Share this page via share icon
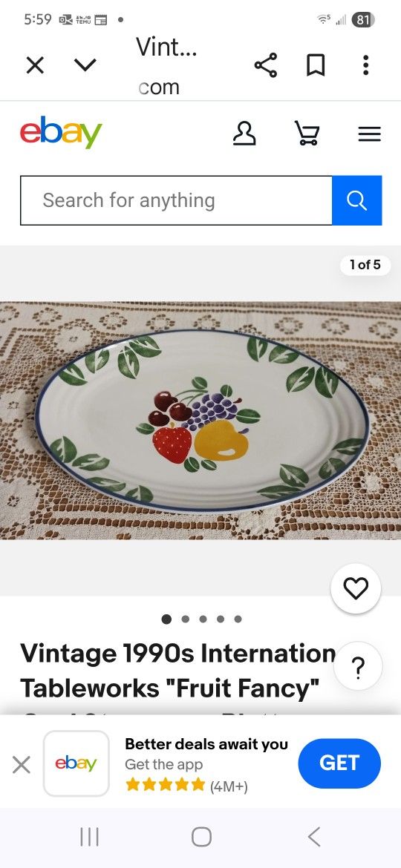The height and width of the screenshot is (868, 401). tap(266, 65)
